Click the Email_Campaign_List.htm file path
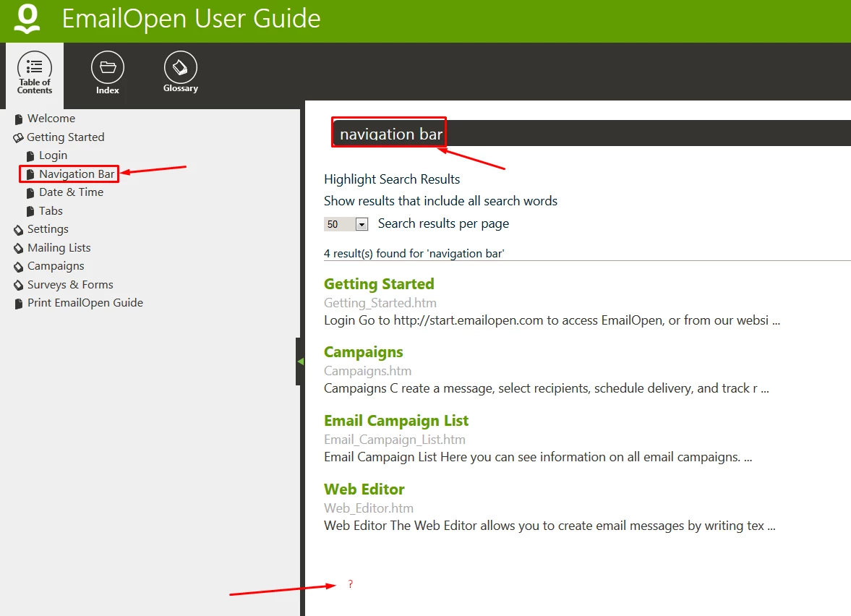This screenshot has height=616, width=851. [x=395, y=440]
